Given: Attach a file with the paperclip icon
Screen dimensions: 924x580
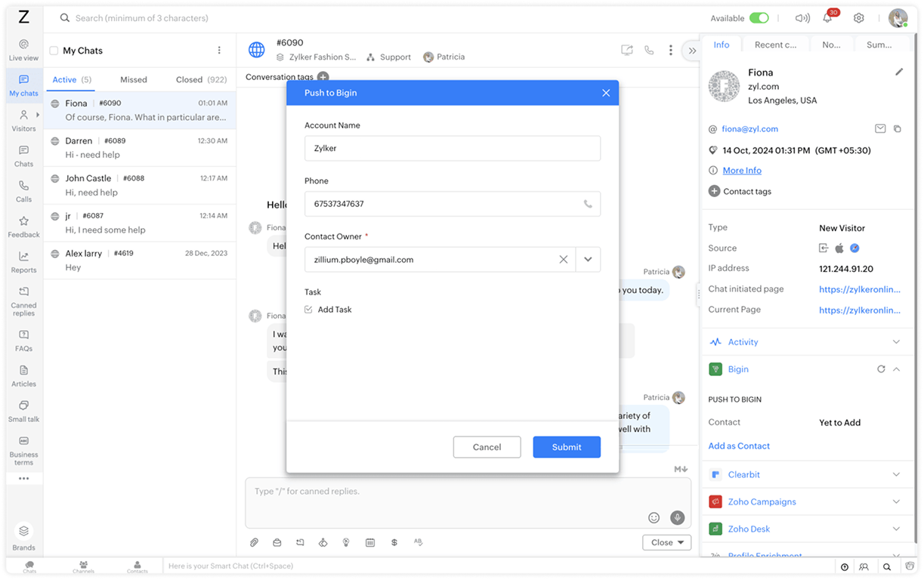Looking at the screenshot, I should (255, 542).
